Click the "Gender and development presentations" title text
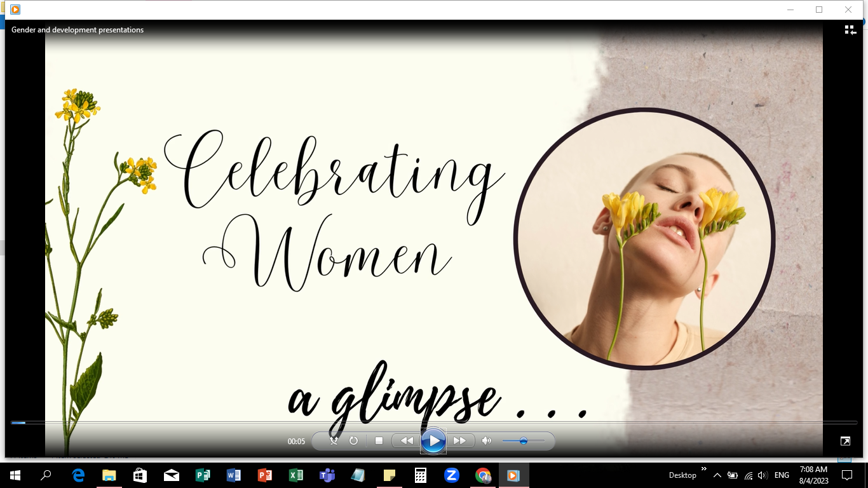This screenshot has width=868, height=488. tap(78, 30)
